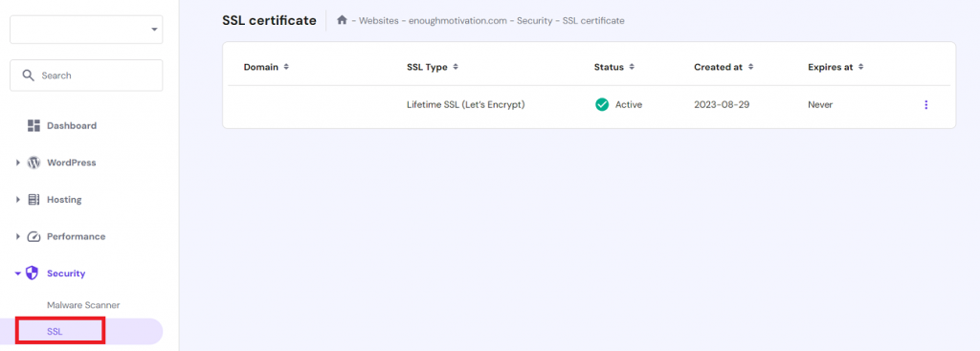Open the WordPress sidebar section
The width and height of the screenshot is (980, 351).
tap(71, 163)
